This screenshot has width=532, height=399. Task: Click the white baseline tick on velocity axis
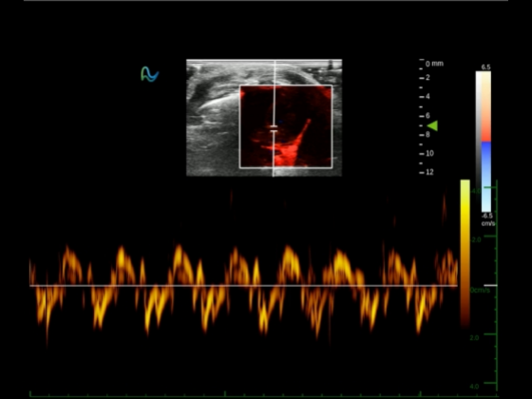pos(490,285)
